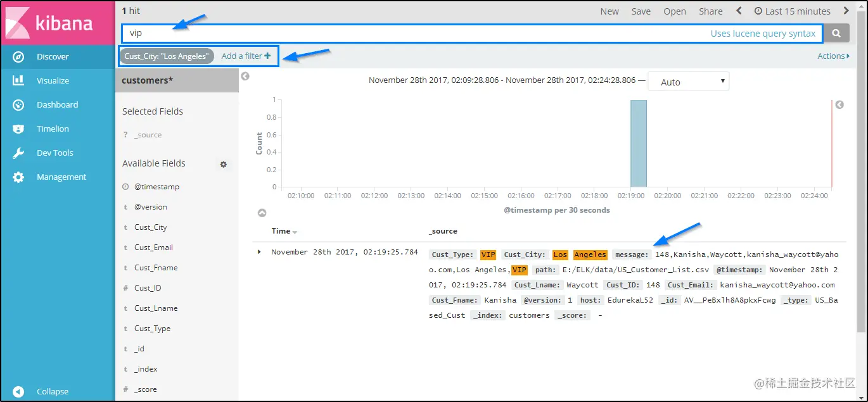This screenshot has height=402, width=868.
Task: Click the highlighted VIP Cust_Type value
Action: click(x=488, y=254)
